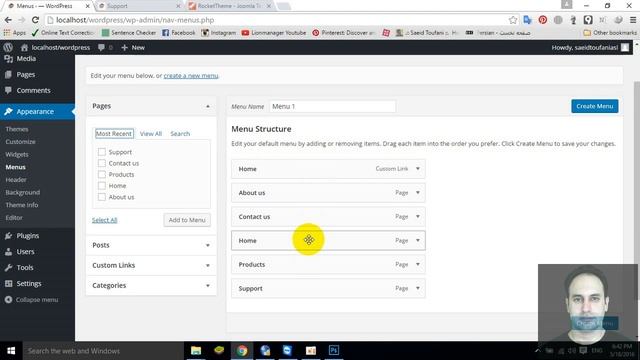Open Facebook bookmark in bookmarks bar

point(179,33)
